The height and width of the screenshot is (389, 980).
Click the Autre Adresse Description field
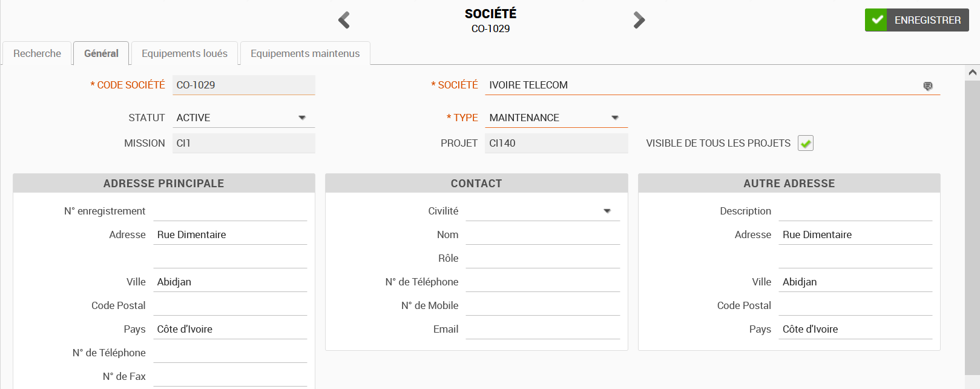pyautogui.click(x=855, y=211)
